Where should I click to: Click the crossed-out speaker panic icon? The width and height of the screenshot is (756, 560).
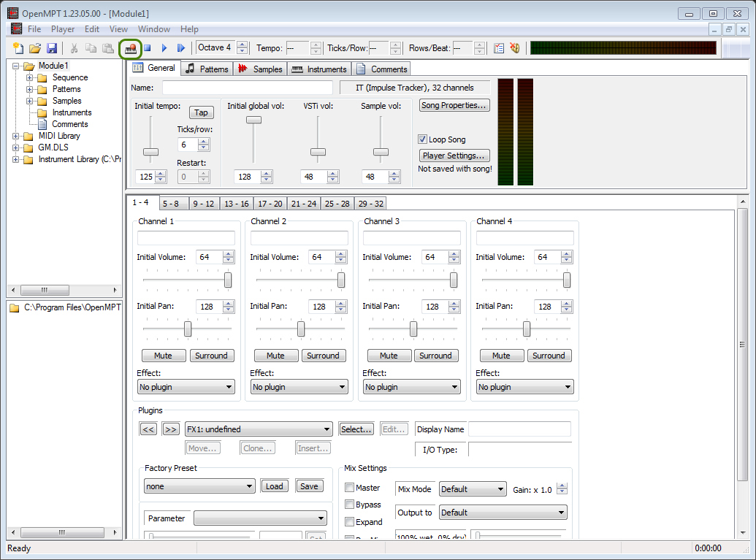tap(515, 48)
